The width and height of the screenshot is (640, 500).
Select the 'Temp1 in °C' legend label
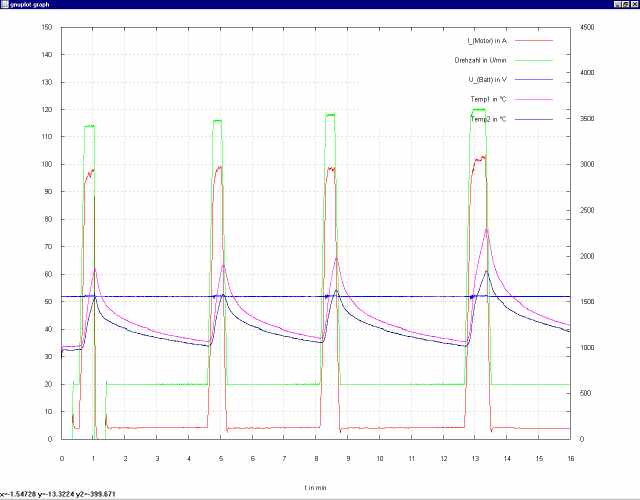tap(489, 99)
